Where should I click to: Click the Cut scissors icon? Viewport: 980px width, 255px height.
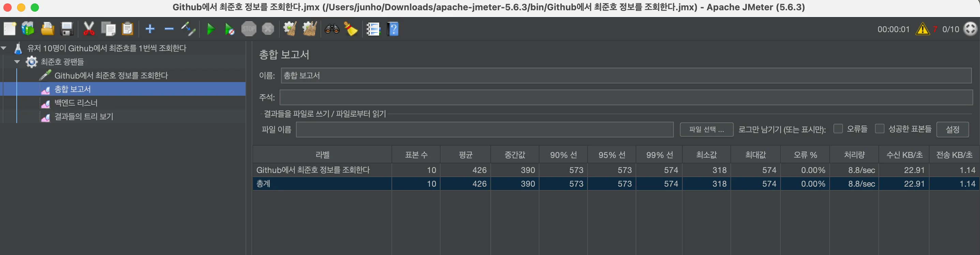coord(89,29)
